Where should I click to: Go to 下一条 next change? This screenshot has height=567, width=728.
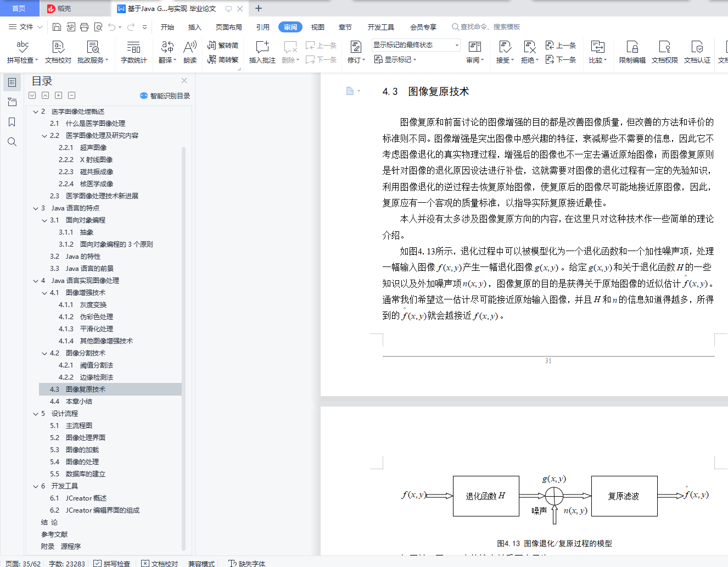pos(561,59)
